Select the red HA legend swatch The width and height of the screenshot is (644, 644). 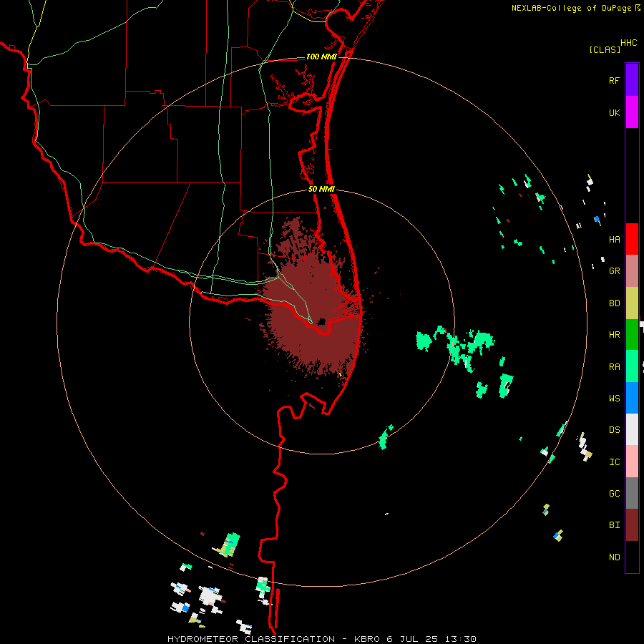coord(632,239)
